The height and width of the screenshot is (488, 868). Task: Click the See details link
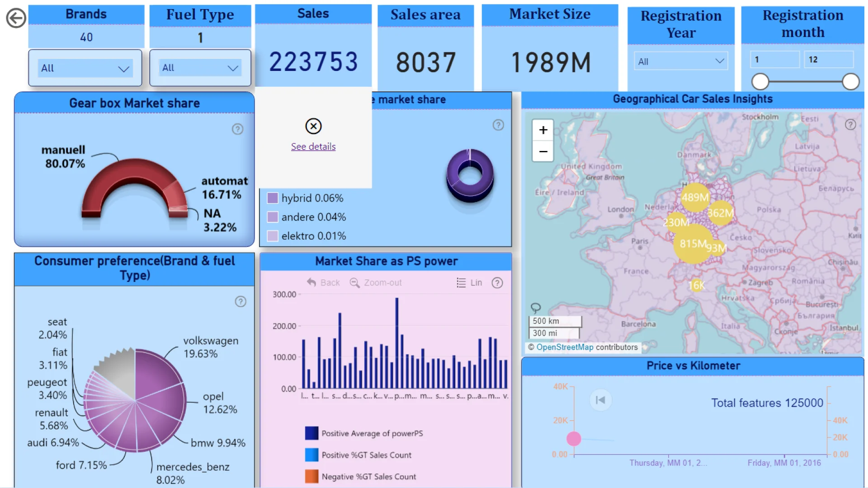[x=313, y=146]
